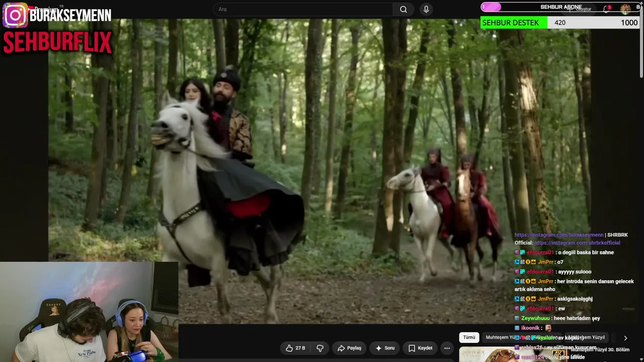Start voice search with the microphone
644x362 pixels.
[426, 10]
